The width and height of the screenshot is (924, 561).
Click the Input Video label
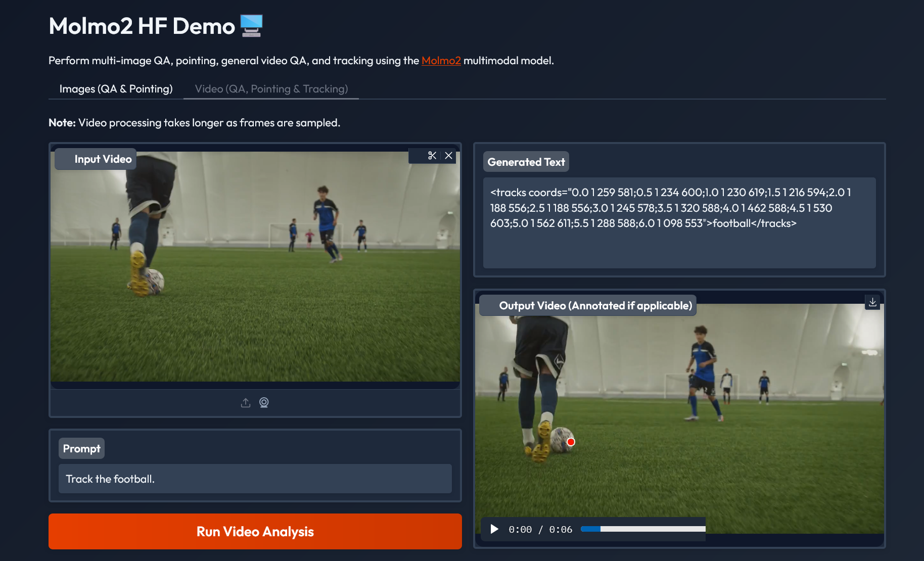point(103,159)
